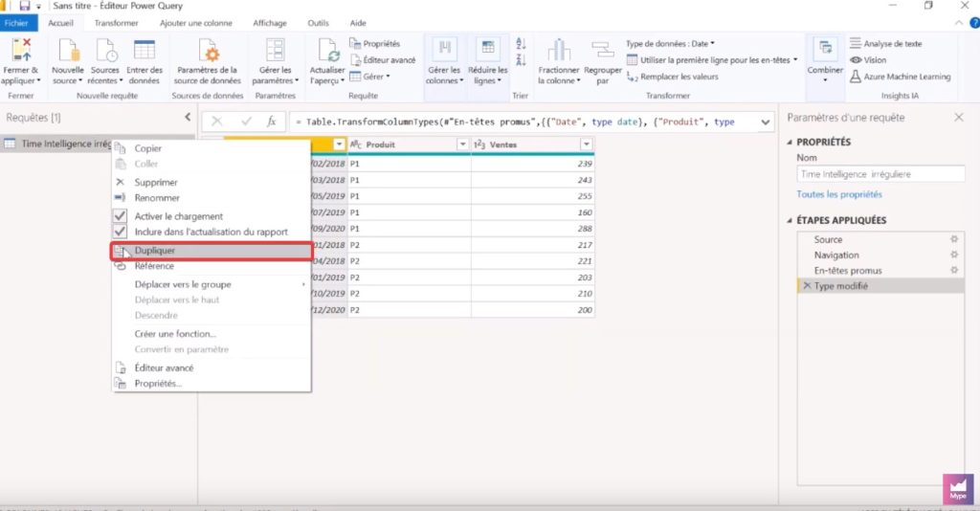Open Analyse de texte insight
980x511 pixels.
pos(885,44)
